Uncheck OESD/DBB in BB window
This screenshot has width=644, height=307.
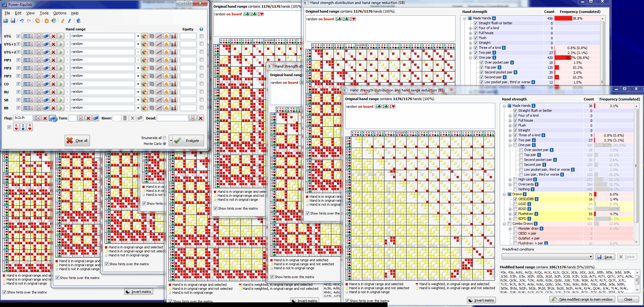click(515, 199)
